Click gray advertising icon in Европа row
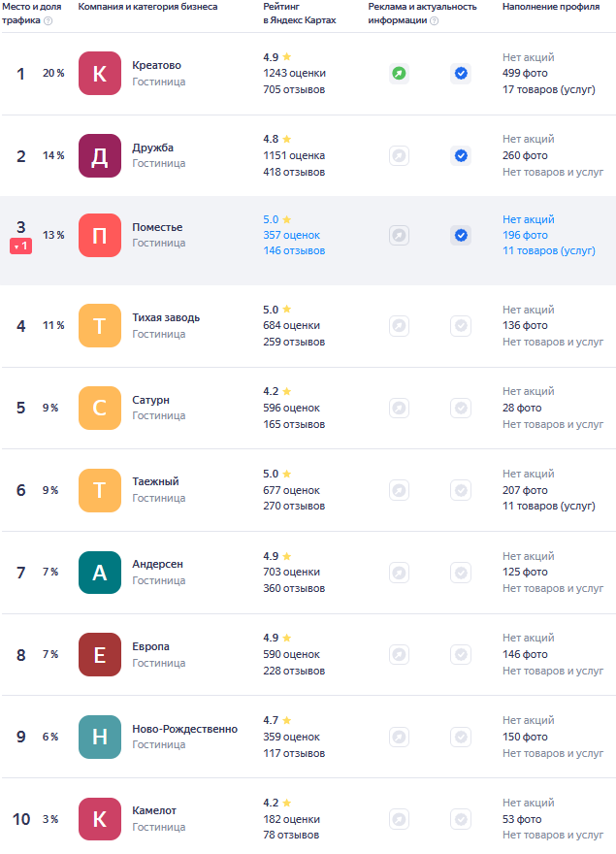Viewport: 616px width, 854px height. point(400,655)
